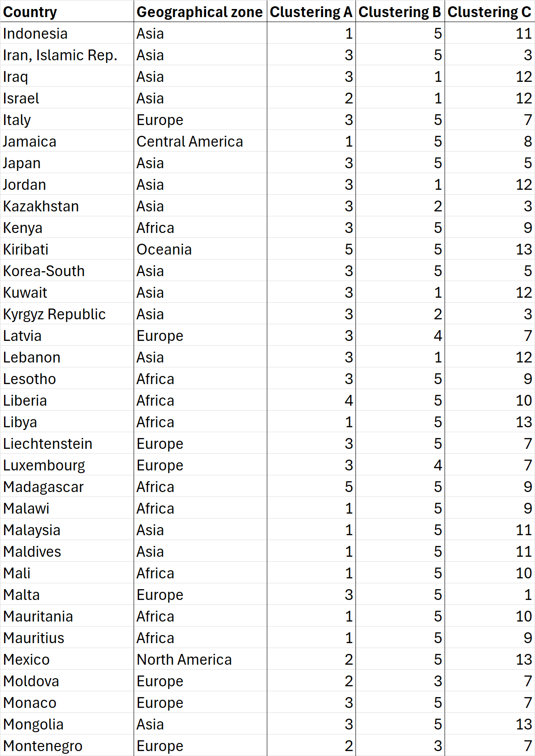Image resolution: width=535 pixels, height=756 pixels.
Task: Click the Clustering C column header
Action: [x=489, y=12]
